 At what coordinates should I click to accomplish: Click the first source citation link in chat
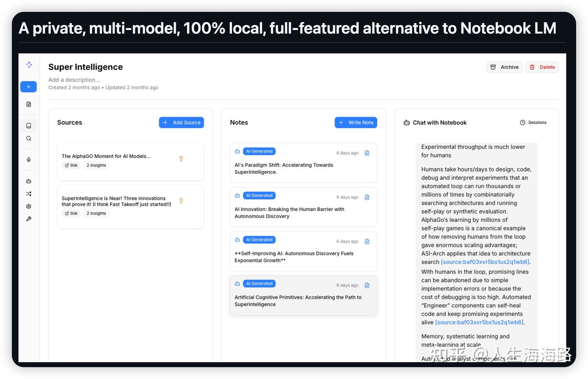(485, 262)
